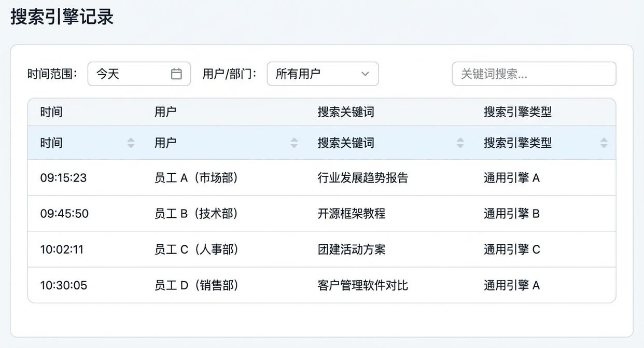Click the 搜索引擎记录 page title
644x348 pixels.
(x=62, y=17)
